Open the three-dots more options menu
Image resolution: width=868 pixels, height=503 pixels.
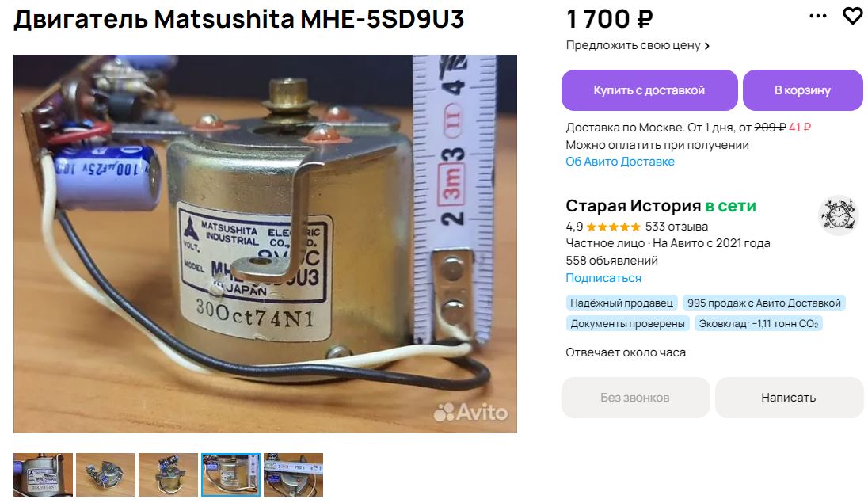point(817,16)
